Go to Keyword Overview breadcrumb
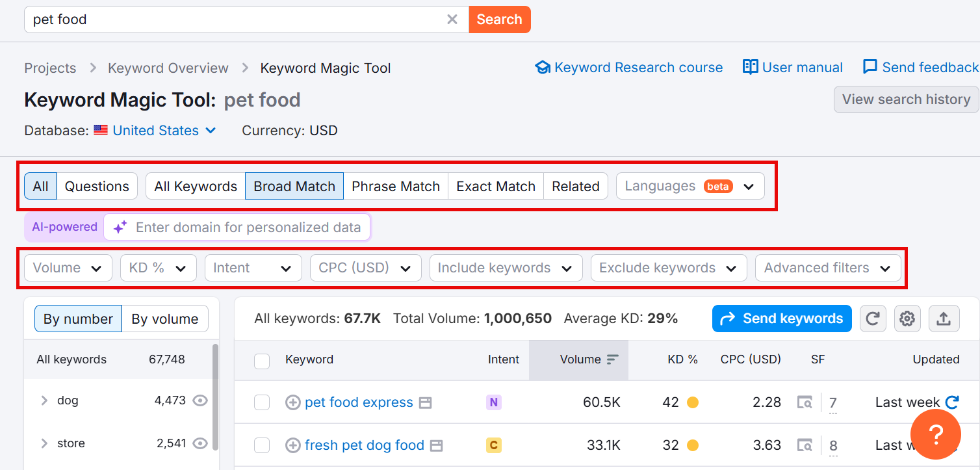This screenshot has width=980, height=470. tap(168, 68)
